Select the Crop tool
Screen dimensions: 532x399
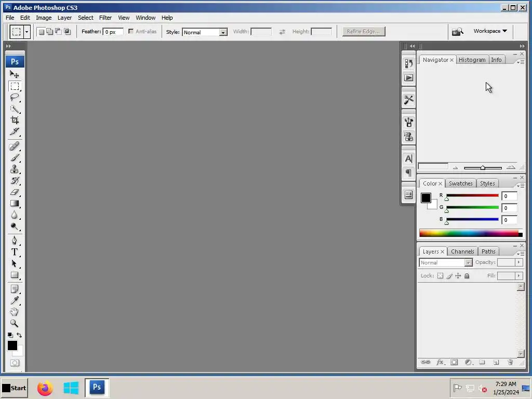[x=14, y=120]
